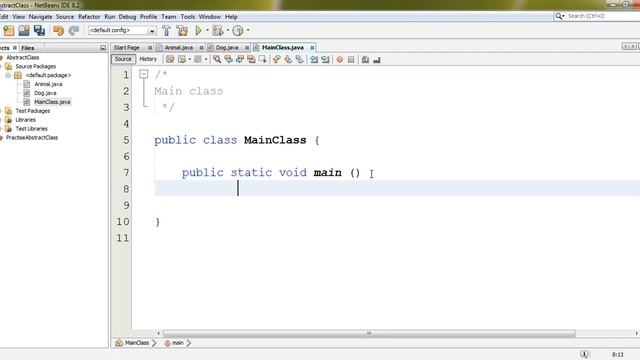Click the Last Edit toolbar icon

click(170, 60)
